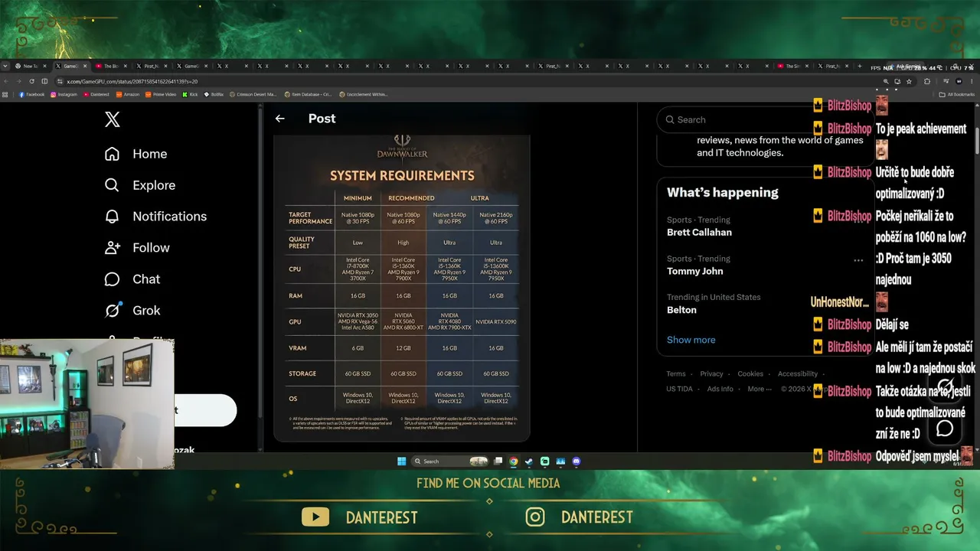Open the floating chat messages button
The height and width of the screenshot is (551, 980).
click(x=946, y=428)
